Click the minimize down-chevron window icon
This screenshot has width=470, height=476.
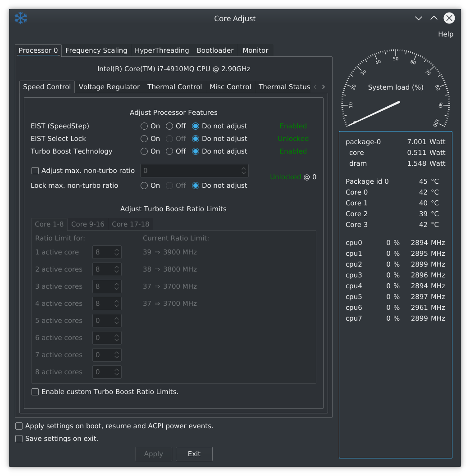(x=418, y=18)
